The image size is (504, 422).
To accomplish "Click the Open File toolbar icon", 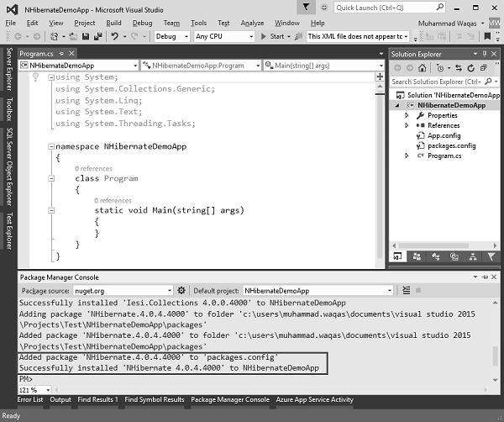I will (73, 36).
